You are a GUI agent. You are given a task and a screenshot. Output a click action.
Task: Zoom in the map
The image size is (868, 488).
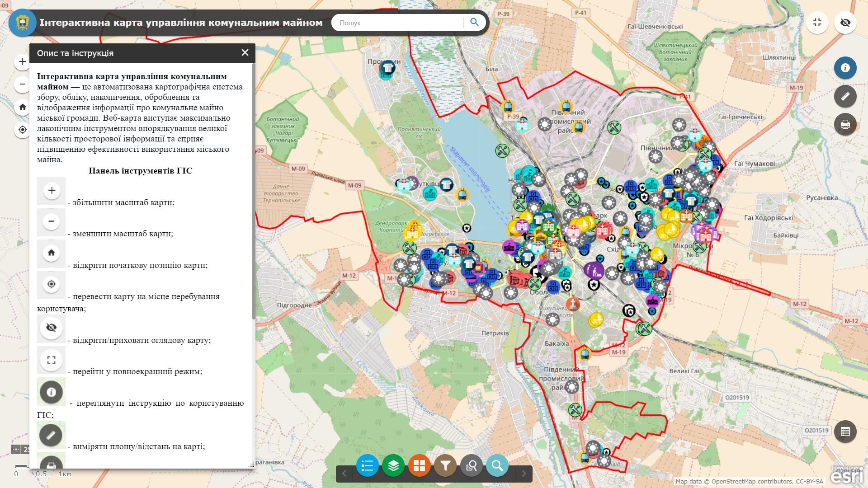click(x=23, y=61)
